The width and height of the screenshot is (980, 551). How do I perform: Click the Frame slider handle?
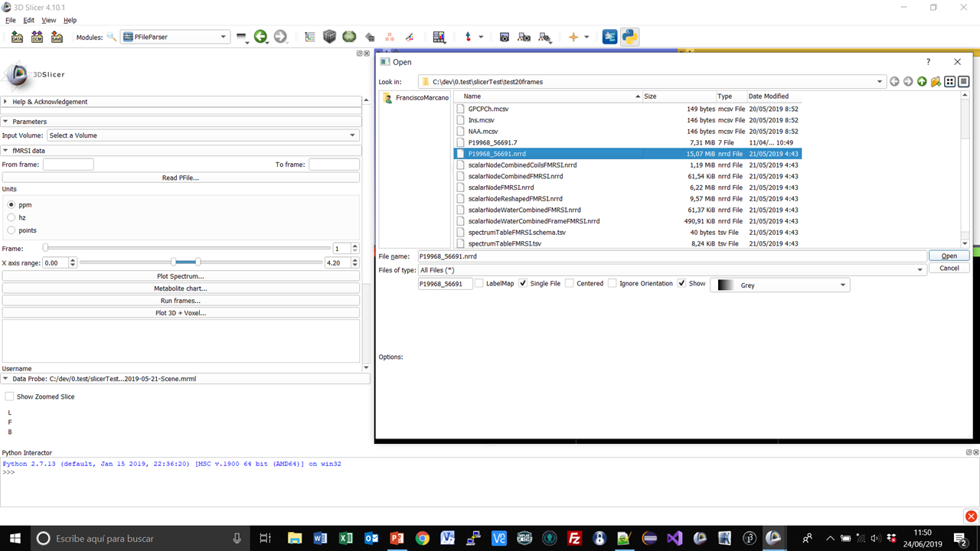[x=46, y=248]
